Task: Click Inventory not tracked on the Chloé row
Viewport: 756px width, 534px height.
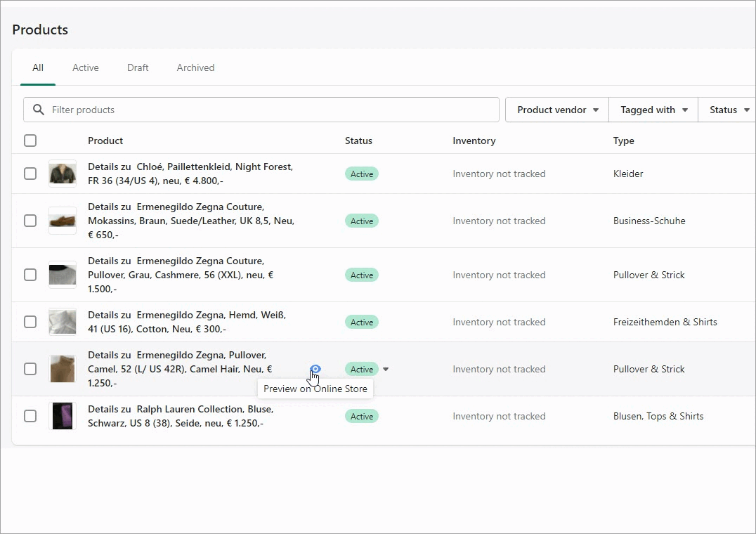Action: coord(499,174)
